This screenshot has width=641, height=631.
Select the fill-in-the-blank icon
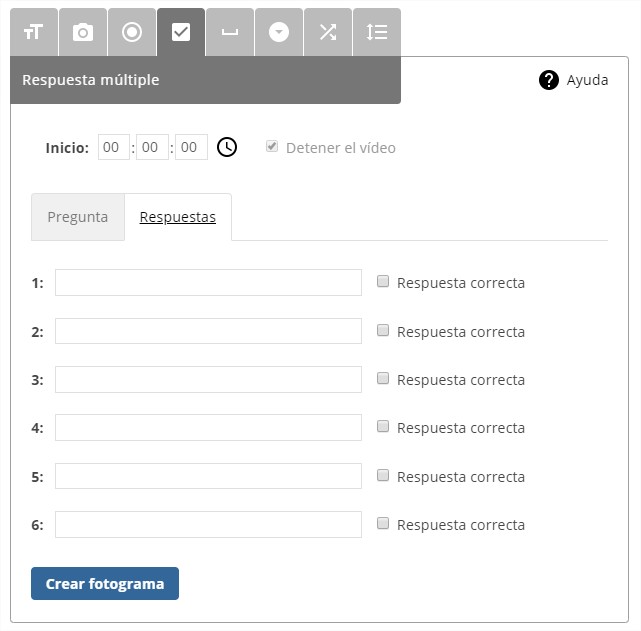coord(230,32)
